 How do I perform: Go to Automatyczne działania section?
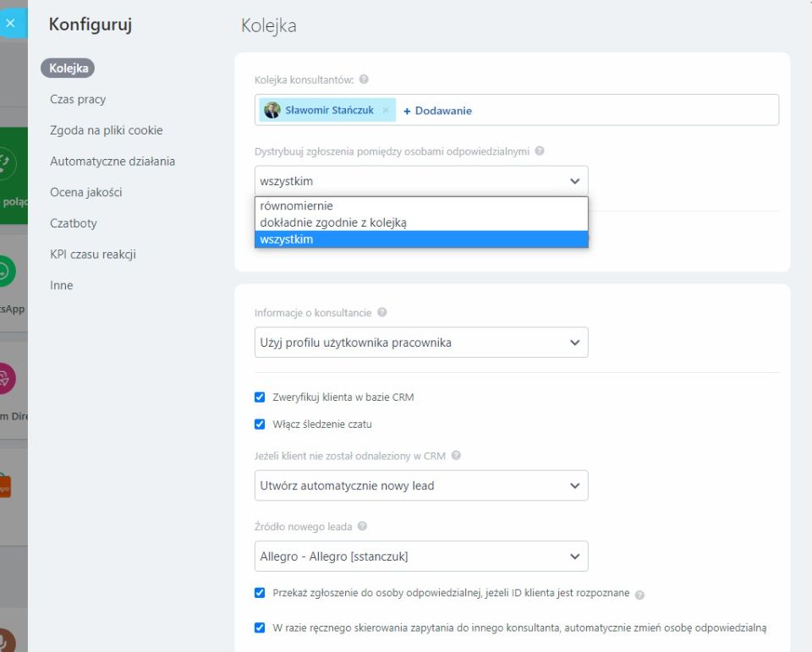(112, 162)
